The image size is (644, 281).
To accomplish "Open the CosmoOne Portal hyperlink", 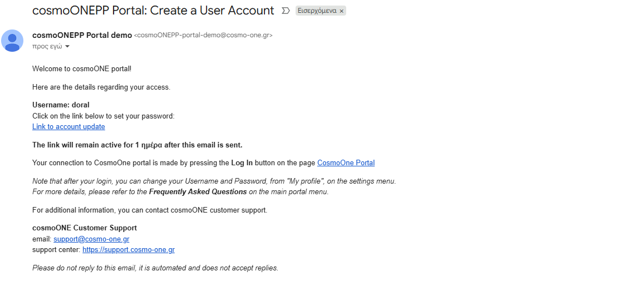I will click(346, 163).
